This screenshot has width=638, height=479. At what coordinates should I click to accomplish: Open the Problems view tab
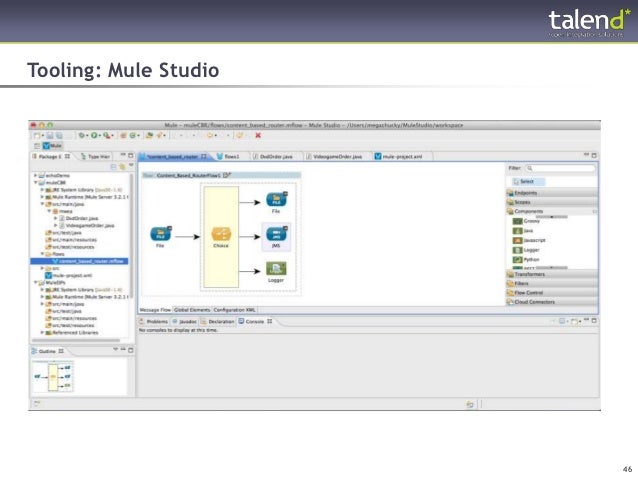tap(153, 322)
